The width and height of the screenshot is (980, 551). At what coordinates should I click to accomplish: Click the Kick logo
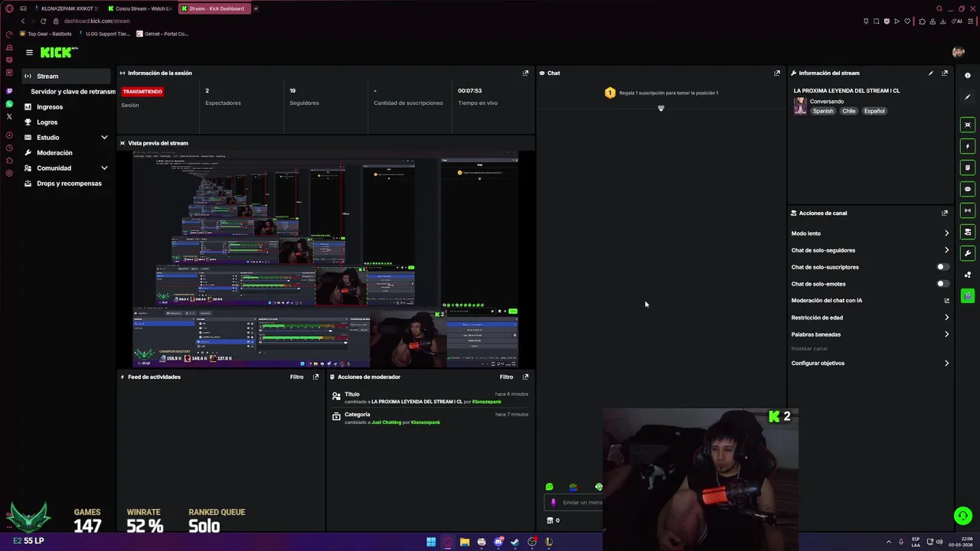[58, 52]
